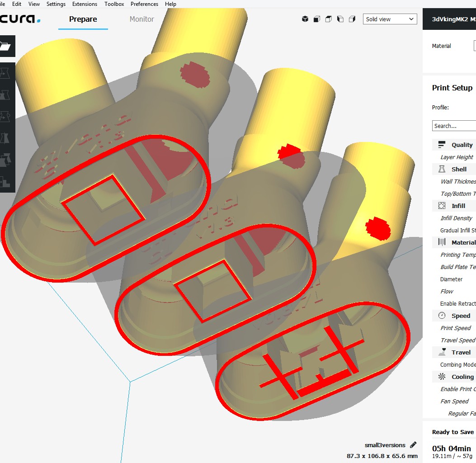Click the 3dVkingMK2 printer selector header
This screenshot has width=476, height=463.
(452, 19)
